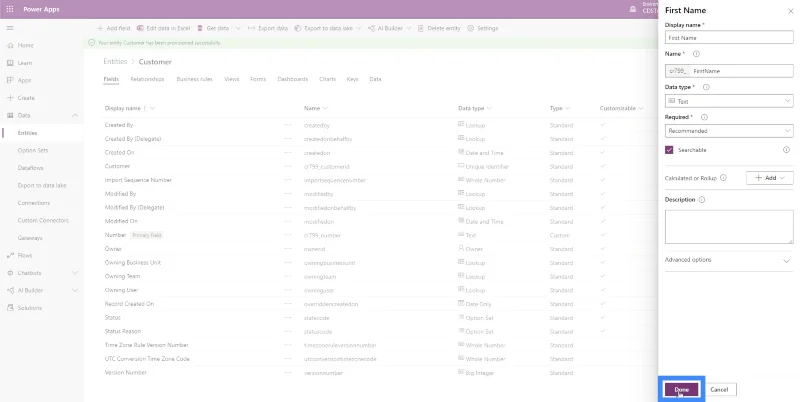Toggle the hamburger navigation menu
The width and height of the screenshot is (800, 402).
(10, 28)
